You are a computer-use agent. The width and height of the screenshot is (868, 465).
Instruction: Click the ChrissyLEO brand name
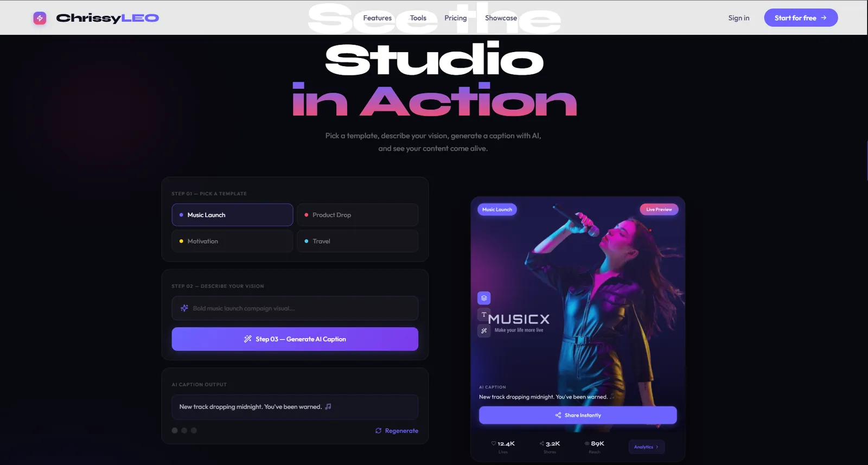(107, 18)
